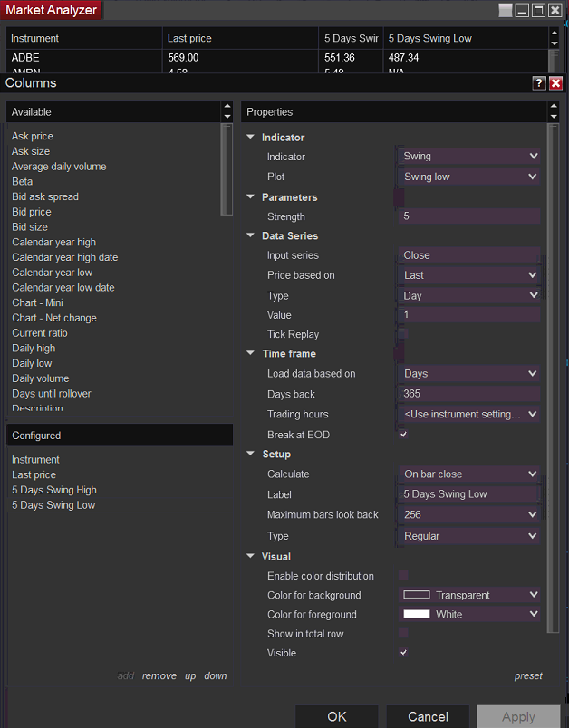Open Maximum bars look back dropdown

click(x=469, y=515)
